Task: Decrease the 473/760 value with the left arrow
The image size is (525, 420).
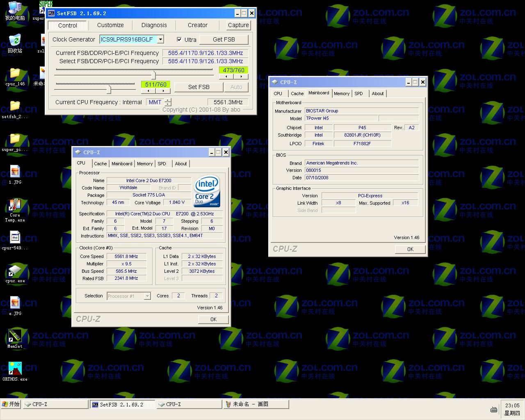Action: coord(226,76)
